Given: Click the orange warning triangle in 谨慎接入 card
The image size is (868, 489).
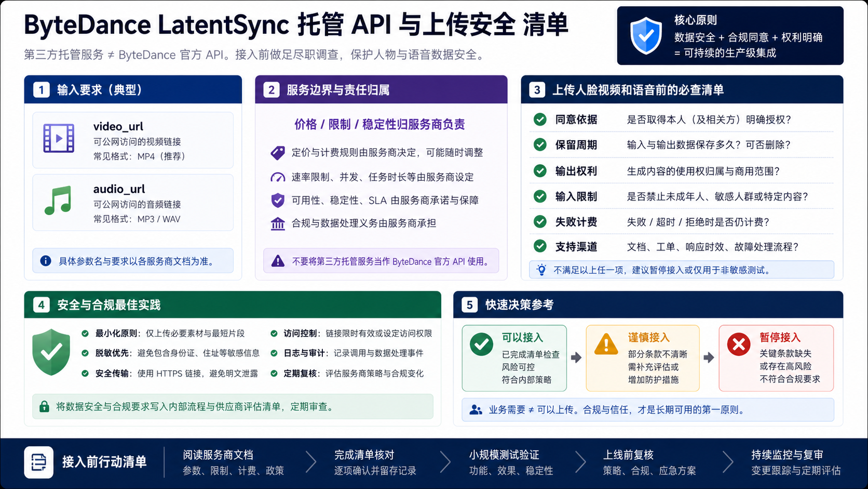Looking at the screenshot, I should 606,344.
